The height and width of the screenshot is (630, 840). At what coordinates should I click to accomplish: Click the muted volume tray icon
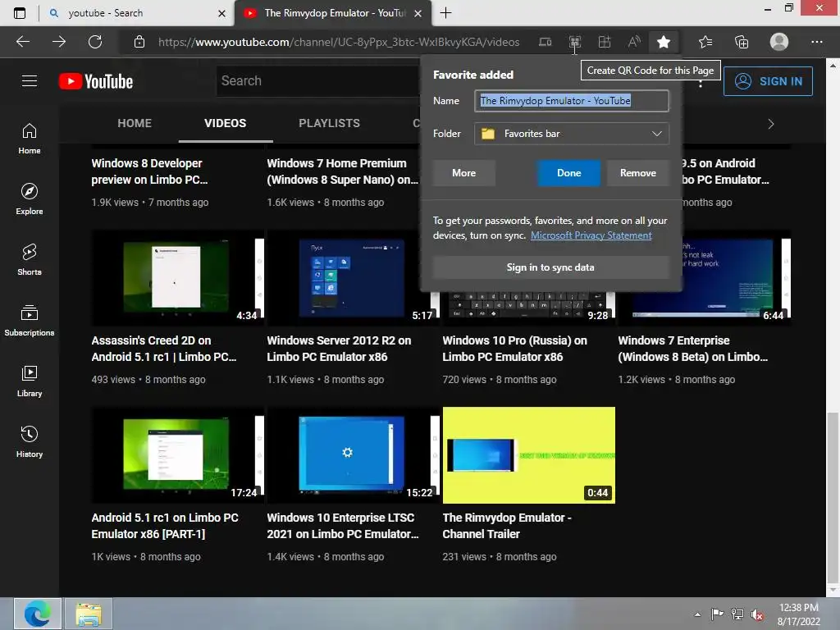point(757,614)
